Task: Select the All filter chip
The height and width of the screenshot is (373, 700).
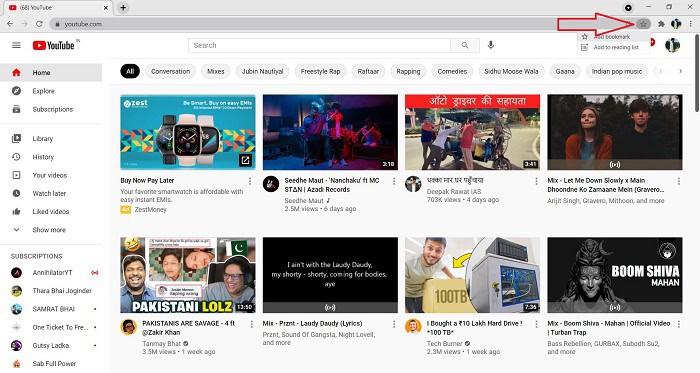Action: click(130, 71)
